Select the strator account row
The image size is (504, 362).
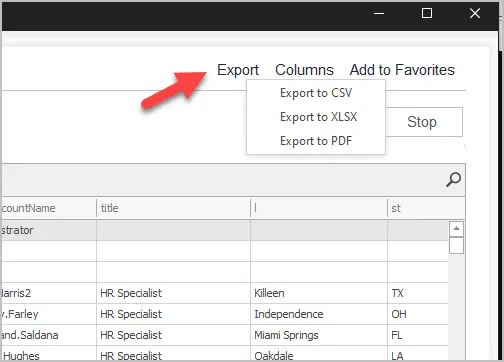pyautogui.click(x=225, y=230)
